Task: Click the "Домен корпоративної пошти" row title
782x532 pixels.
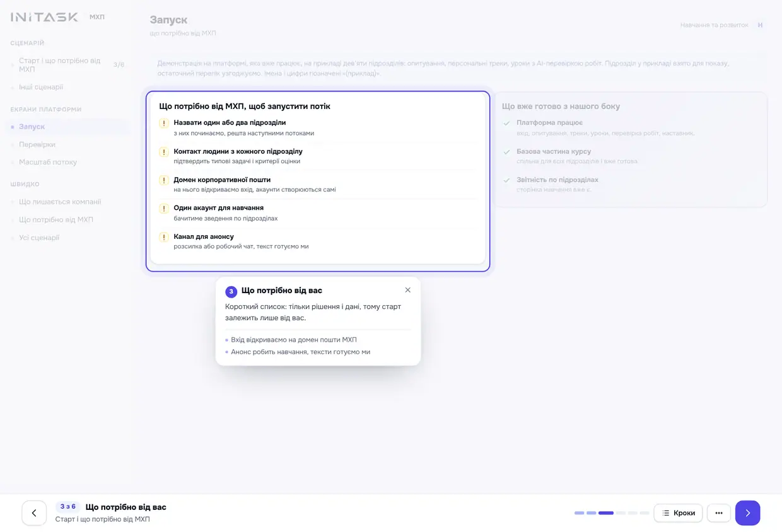Action: (222, 180)
